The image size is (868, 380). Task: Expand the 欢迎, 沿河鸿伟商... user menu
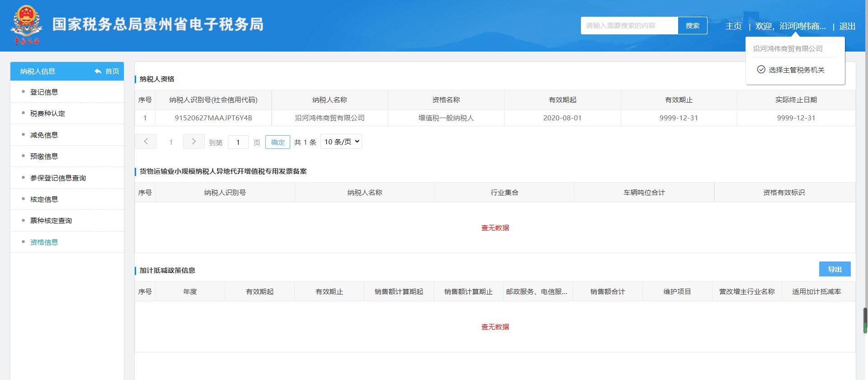(x=790, y=26)
